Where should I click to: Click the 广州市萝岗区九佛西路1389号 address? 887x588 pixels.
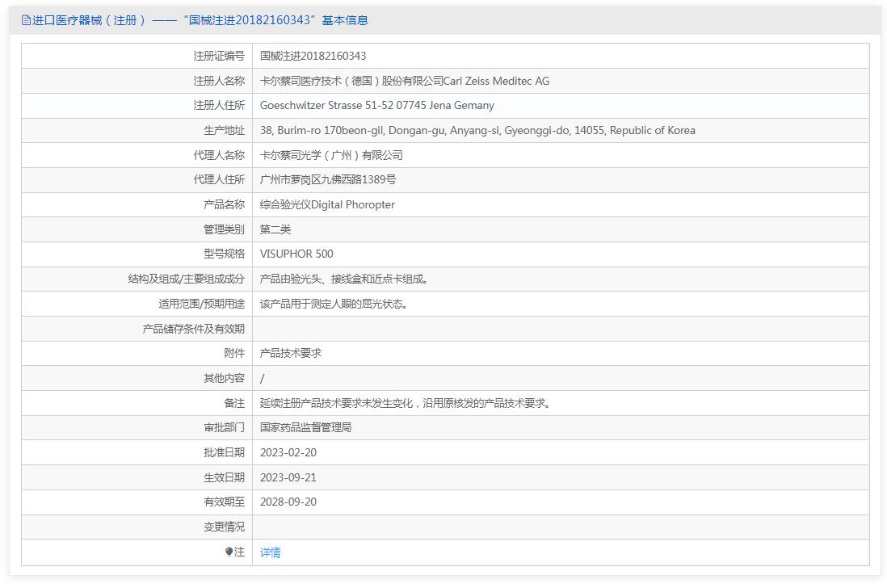click(328, 180)
